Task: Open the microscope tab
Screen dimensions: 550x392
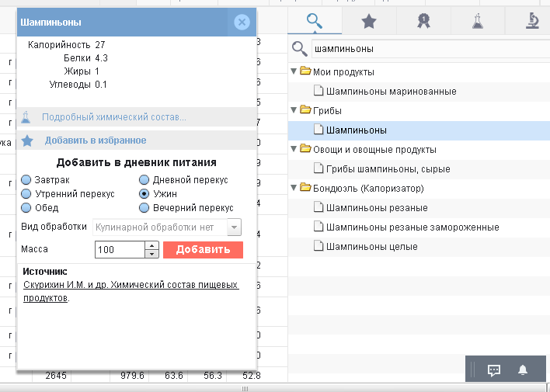Action: 532,22
